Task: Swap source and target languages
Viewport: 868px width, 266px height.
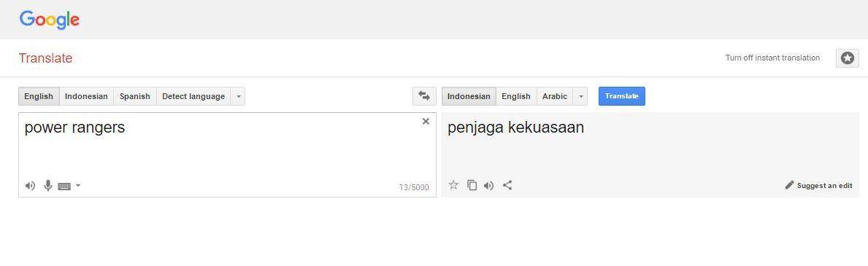Action: click(424, 96)
